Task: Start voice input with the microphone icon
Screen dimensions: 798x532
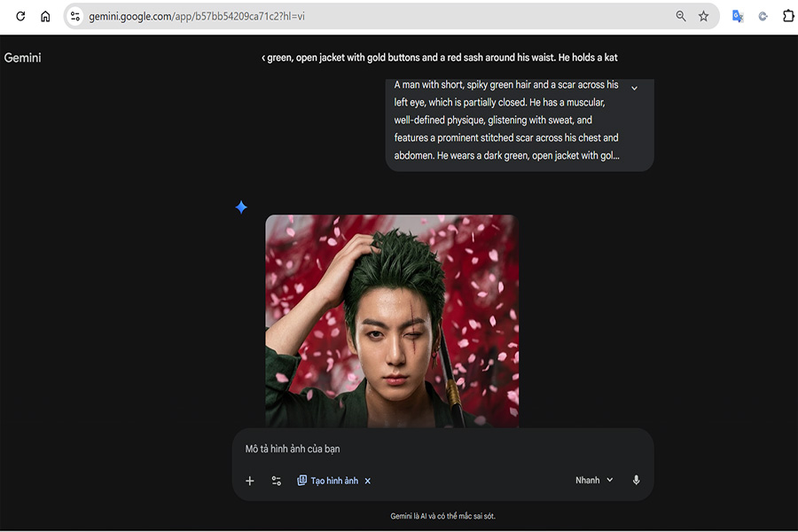Action: coord(636,481)
